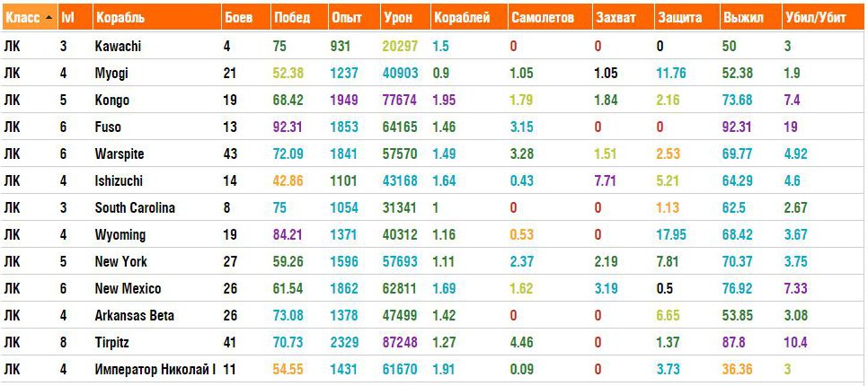This screenshot has height=386, width=868.
Task: Click the Захват column header
Action: 614,18
